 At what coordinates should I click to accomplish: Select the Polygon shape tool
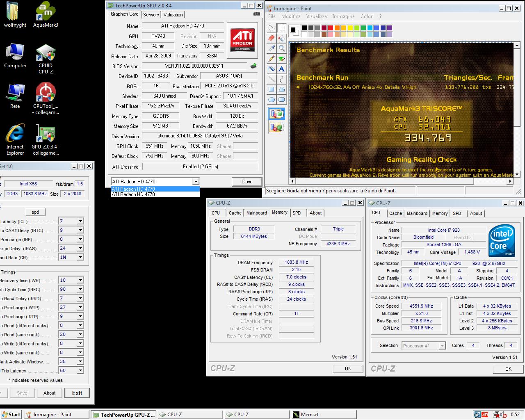click(x=282, y=89)
